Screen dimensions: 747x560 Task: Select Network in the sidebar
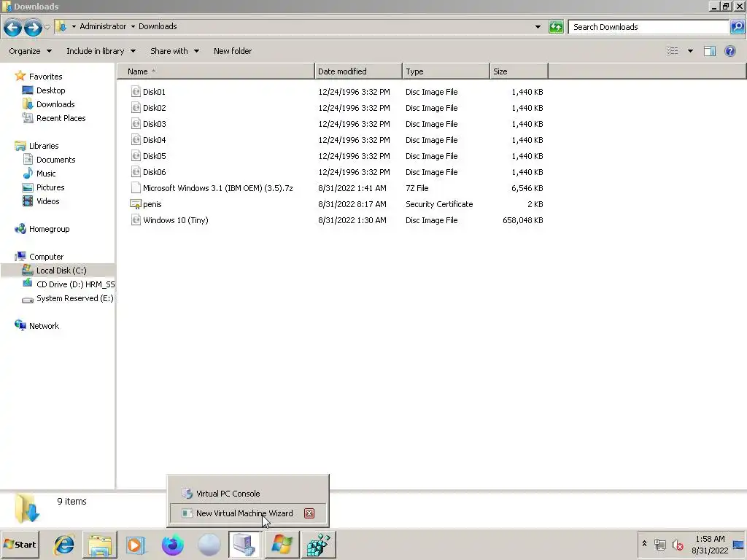(x=44, y=326)
